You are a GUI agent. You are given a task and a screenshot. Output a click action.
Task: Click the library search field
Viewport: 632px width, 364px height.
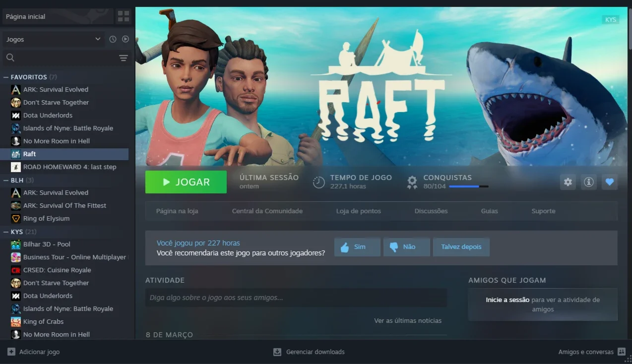pos(67,58)
